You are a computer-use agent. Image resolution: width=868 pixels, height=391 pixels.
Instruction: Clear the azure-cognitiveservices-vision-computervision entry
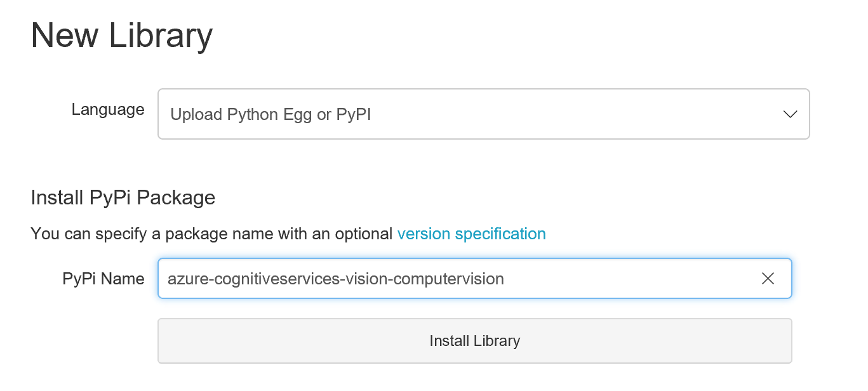pos(768,278)
